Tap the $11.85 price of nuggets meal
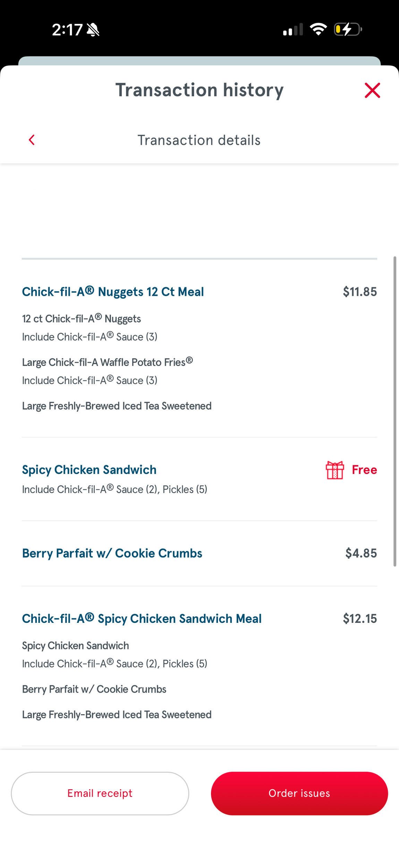The image size is (399, 868). point(359,292)
